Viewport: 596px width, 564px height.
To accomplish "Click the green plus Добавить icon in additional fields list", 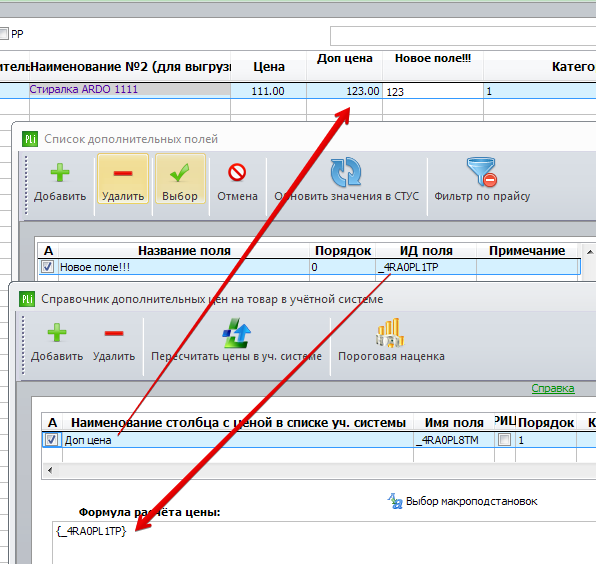I will [60, 173].
